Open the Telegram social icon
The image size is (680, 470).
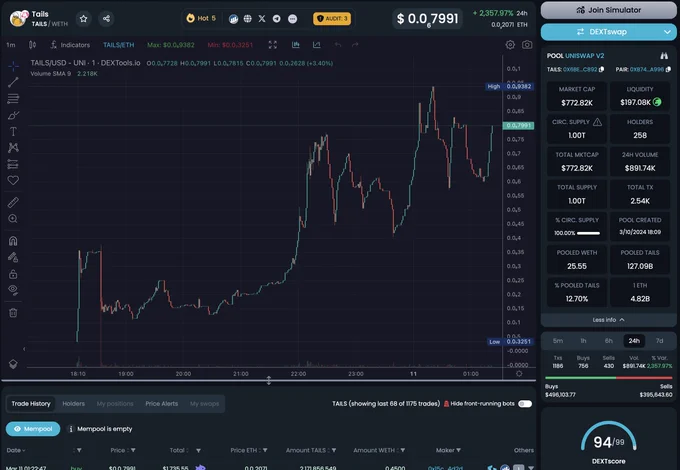click(x=277, y=19)
